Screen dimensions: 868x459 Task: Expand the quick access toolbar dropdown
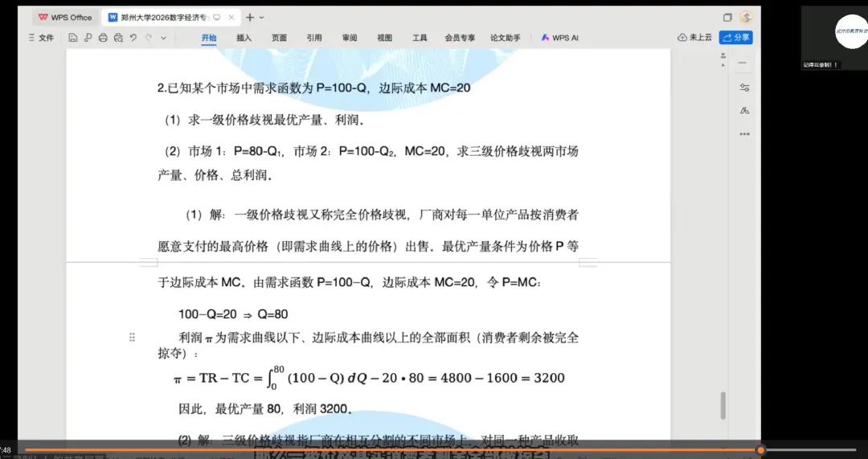163,39
